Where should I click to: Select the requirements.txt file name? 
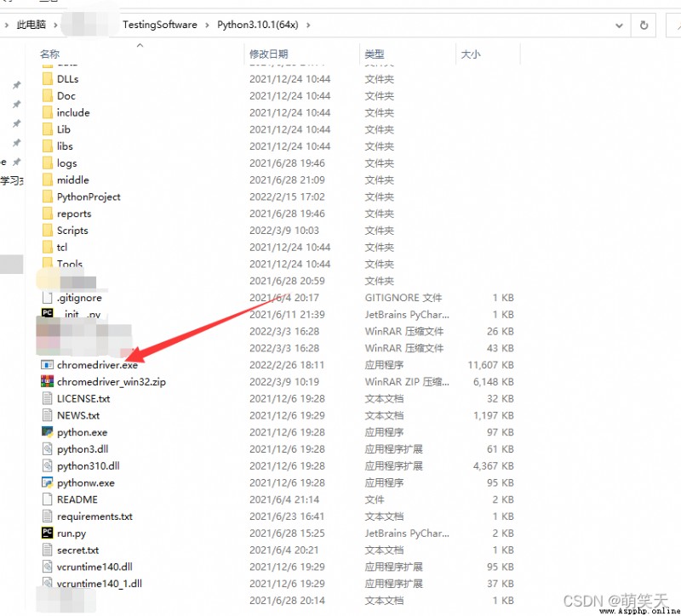pyautogui.click(x=94, y=516)
